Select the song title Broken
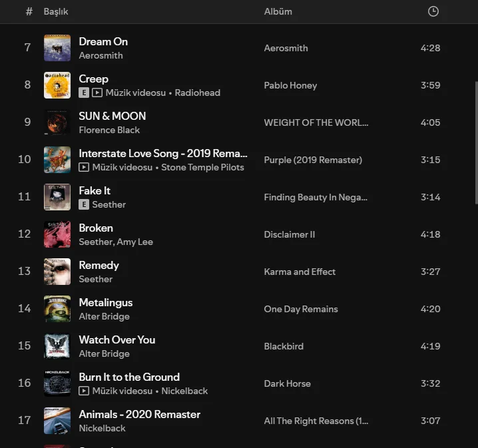 click(96, 228)
